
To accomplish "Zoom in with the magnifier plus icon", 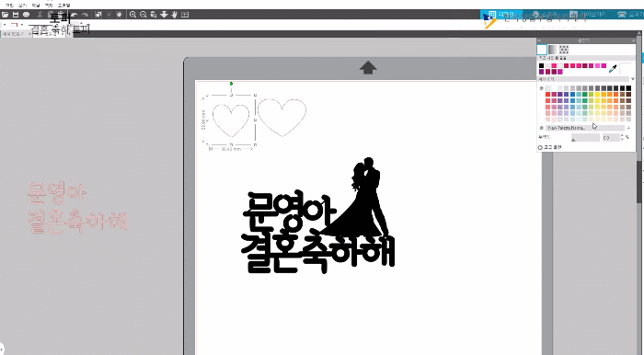I will (132, 15).
